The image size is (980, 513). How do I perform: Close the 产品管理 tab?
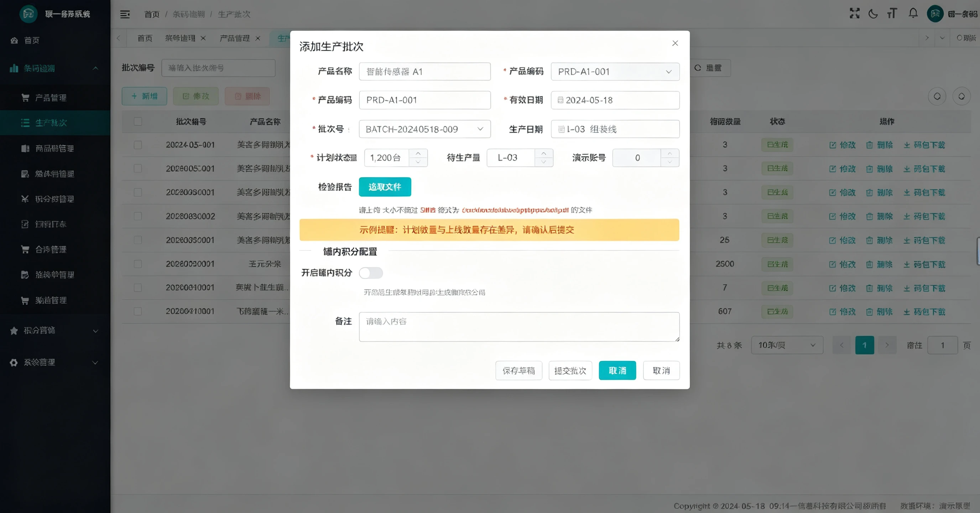coord(258,38)
